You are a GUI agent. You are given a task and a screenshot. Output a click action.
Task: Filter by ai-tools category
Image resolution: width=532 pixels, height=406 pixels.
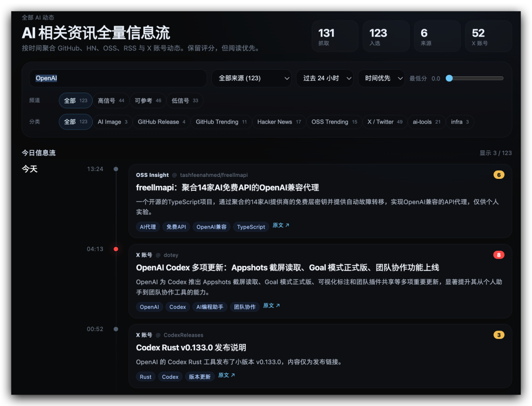427,122
